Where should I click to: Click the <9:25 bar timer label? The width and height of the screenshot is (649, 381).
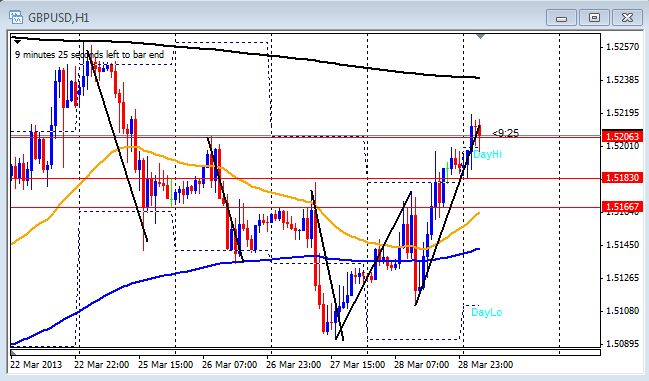[505, 133]
